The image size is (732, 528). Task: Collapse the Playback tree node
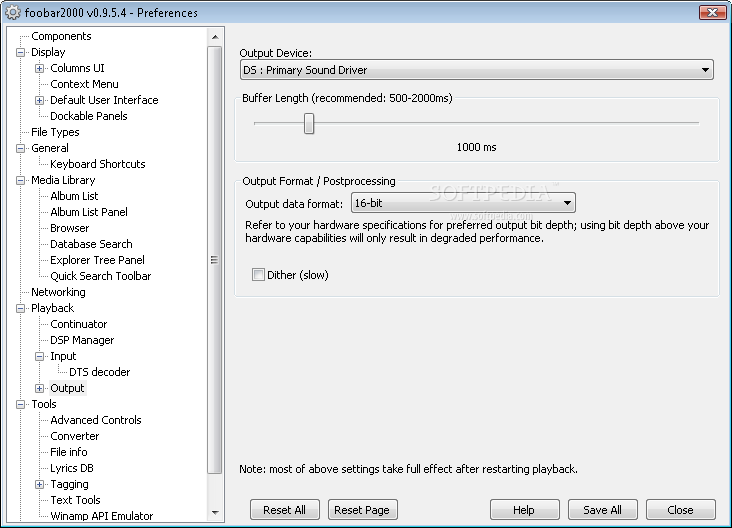20,308
